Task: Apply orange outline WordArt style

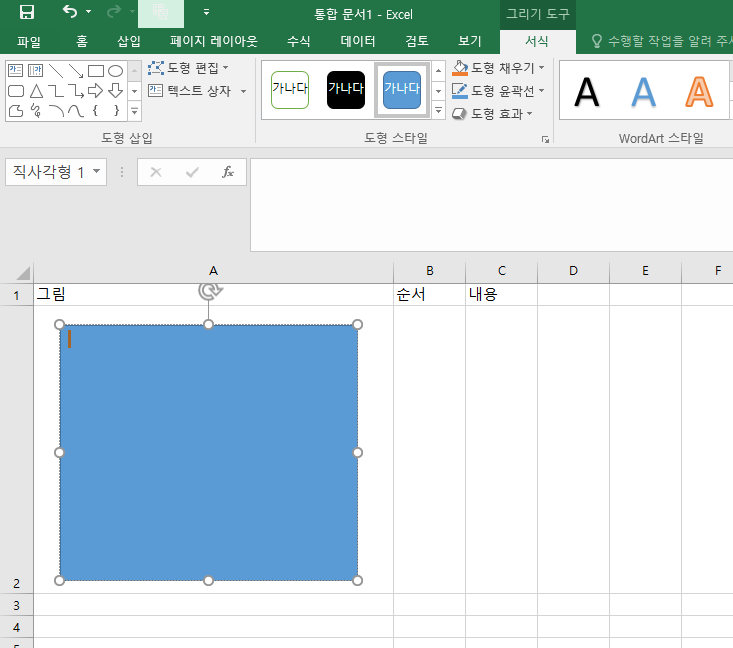Action: click(x=699, y=92)
